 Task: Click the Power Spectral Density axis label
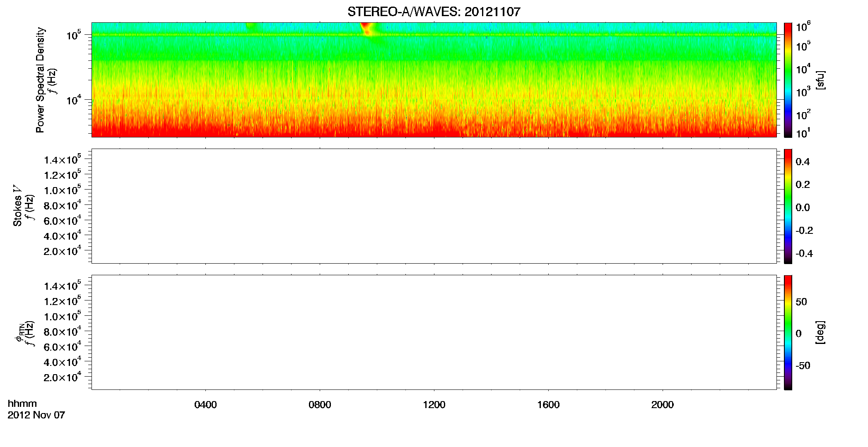tap(40, 80)
